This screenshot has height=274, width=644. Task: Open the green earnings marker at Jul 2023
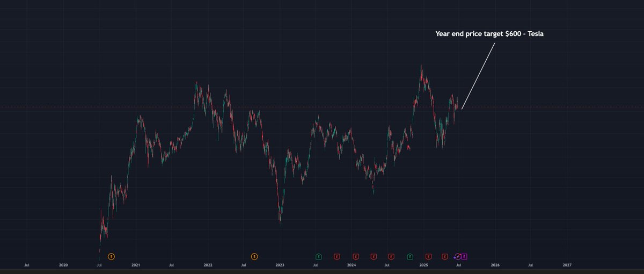(318, 256)
